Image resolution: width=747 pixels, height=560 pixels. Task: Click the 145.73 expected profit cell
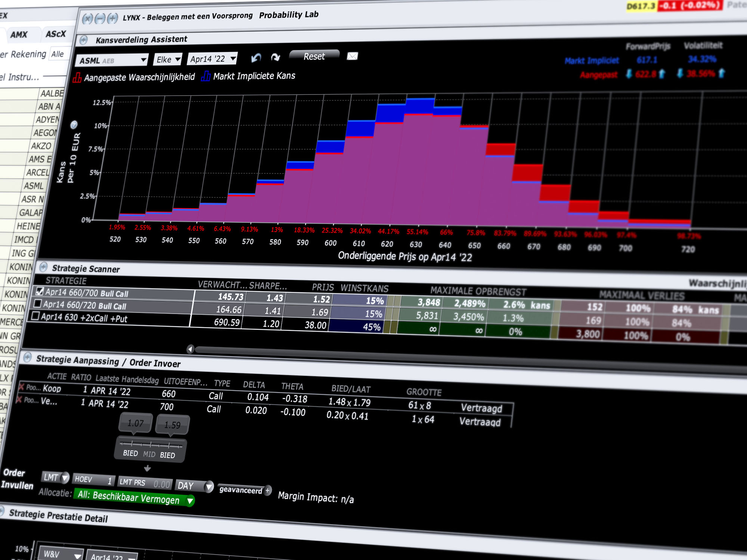230,297
